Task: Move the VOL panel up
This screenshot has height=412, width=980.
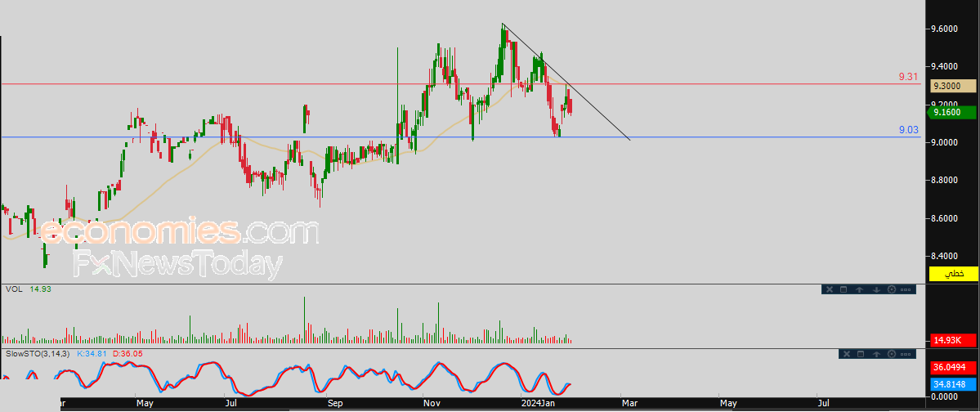Action: 859,290
